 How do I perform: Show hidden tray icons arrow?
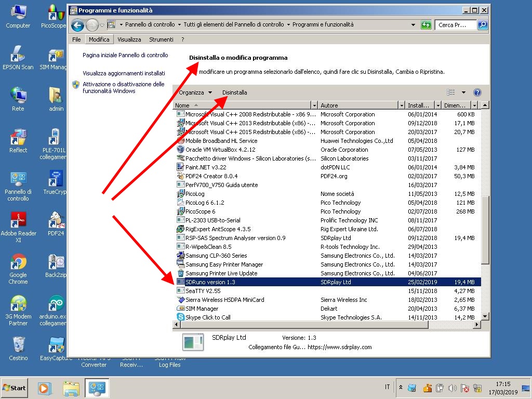pyautogui.click(x=401, y=388)
